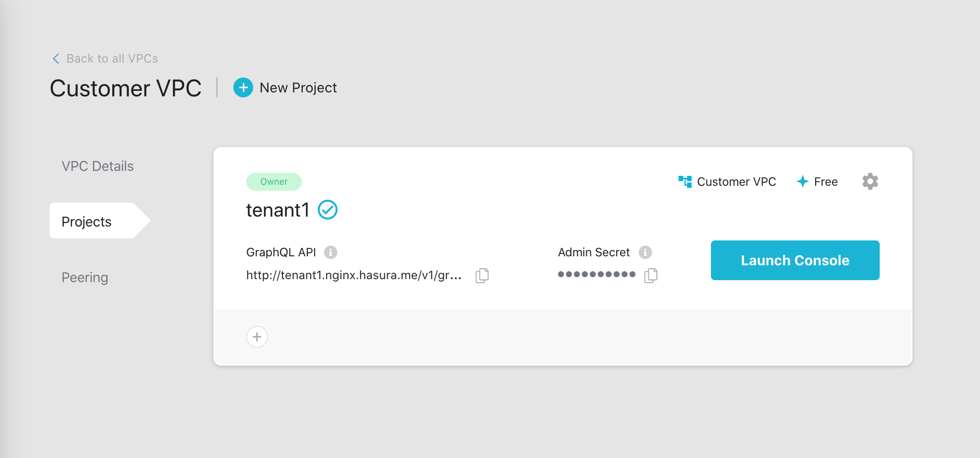Viewport: 980px width, 458px height.
Task: Click the Free plan star icon
Action: pyautogui.click(x=803, y=181)
